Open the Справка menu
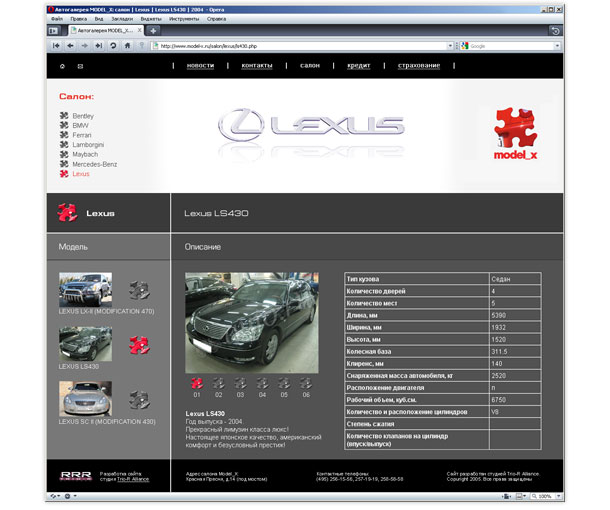 (x=216, y=19)
